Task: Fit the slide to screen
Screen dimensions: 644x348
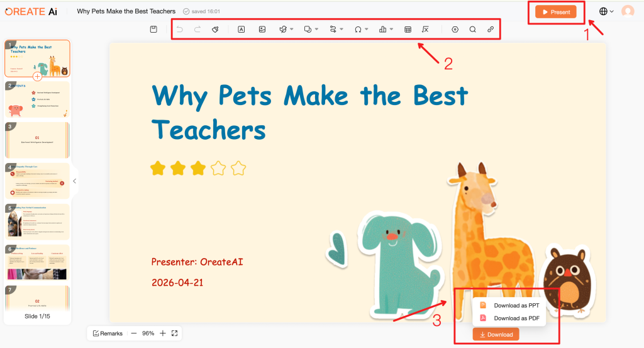Action: point(175,333)
